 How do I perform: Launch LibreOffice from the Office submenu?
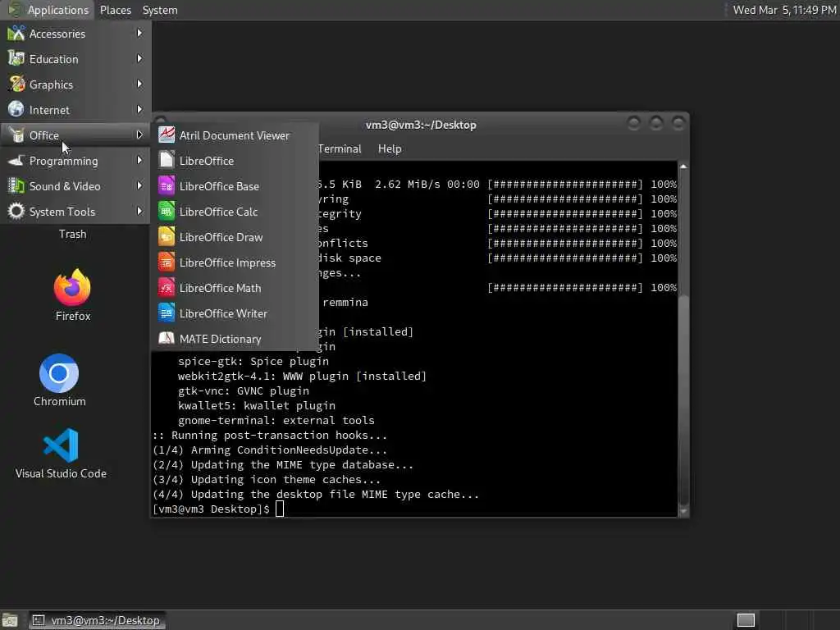(x=235, y=161)
